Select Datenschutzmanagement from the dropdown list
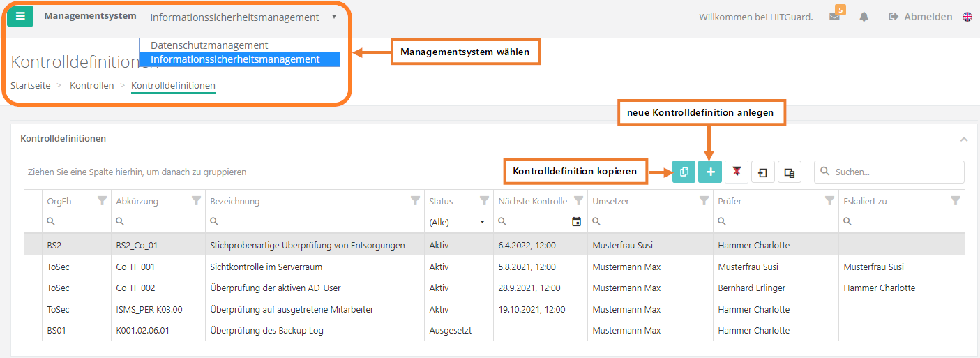 [x=209, y=45]
